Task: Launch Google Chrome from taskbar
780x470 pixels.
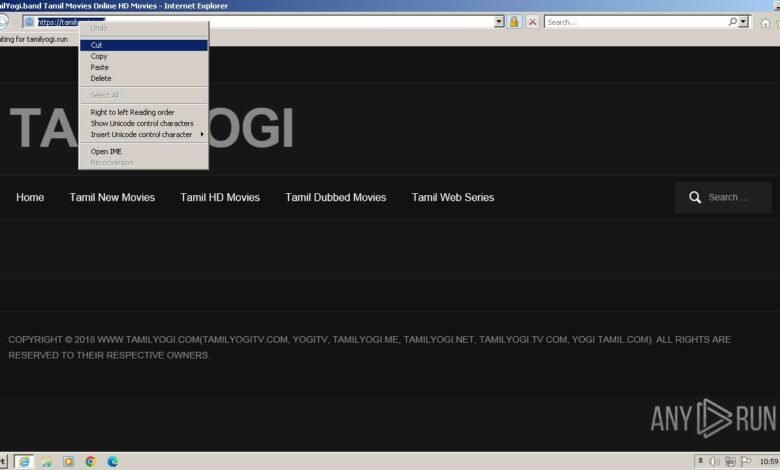Action: tap(90, 462)
